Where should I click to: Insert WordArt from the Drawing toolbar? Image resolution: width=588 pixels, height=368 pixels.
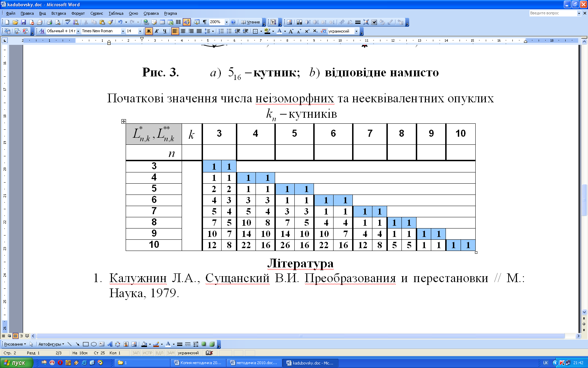pos(110,344)
